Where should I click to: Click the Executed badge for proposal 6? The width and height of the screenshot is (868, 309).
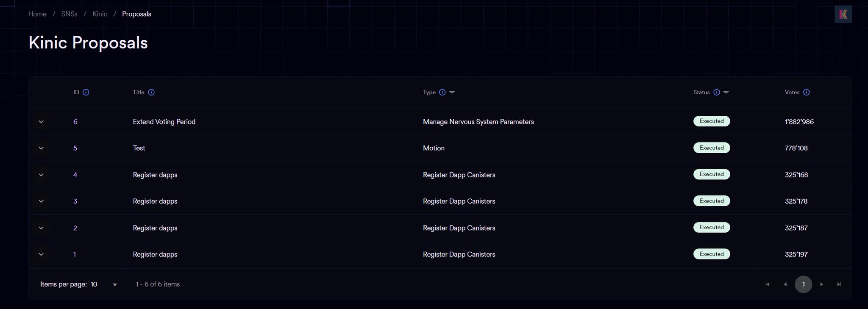pyautogui.click(x=712, y=121)
